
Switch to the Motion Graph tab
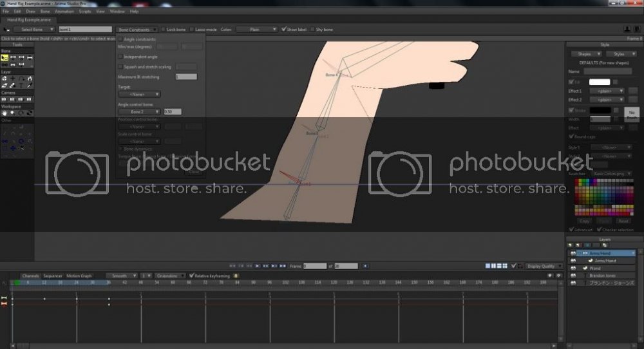coord(79,276)
